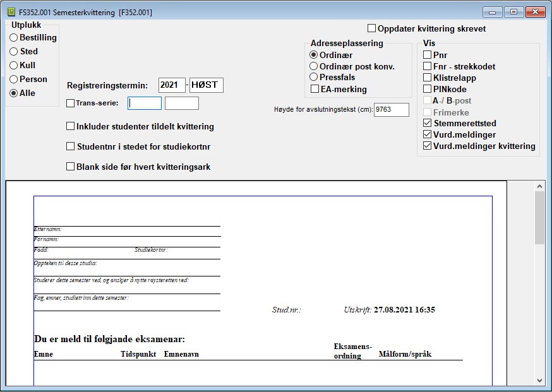552x392 pixels.
Task: Click scrollbar up arrow in preview
Action: (539, 186)
